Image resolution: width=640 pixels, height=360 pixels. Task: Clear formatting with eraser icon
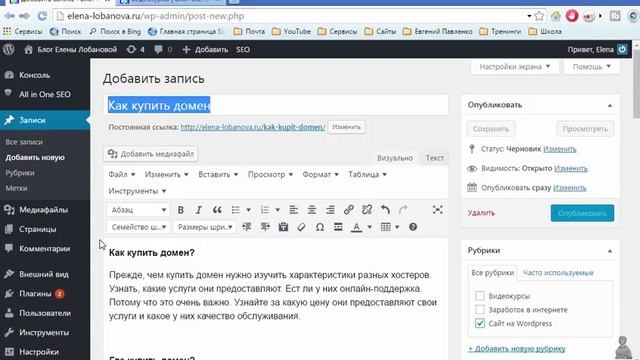coord(302,227)
